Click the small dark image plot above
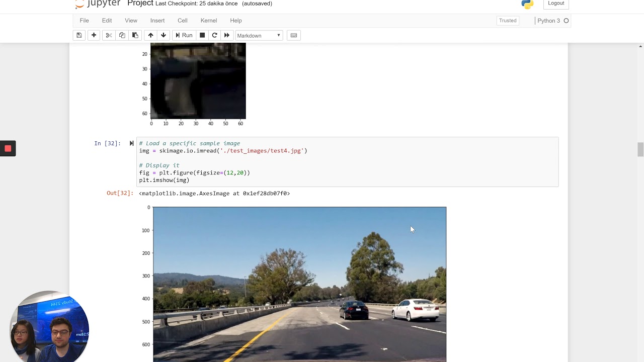Image resolution: width=644 pixels, height=362 pixels. click(198, 80)
